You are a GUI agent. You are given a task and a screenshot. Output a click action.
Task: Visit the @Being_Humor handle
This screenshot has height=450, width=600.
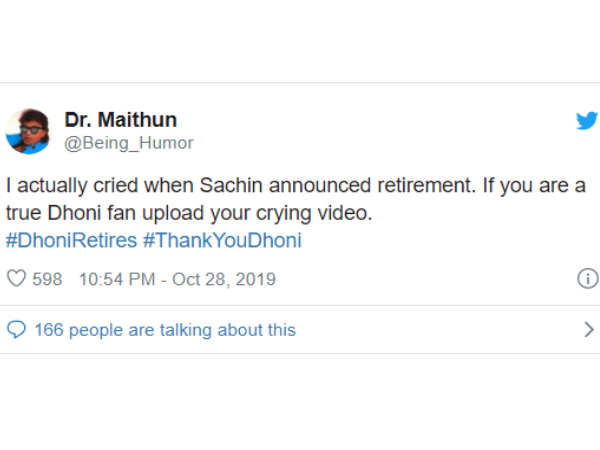pyautogui.click(x=129, y=143)
